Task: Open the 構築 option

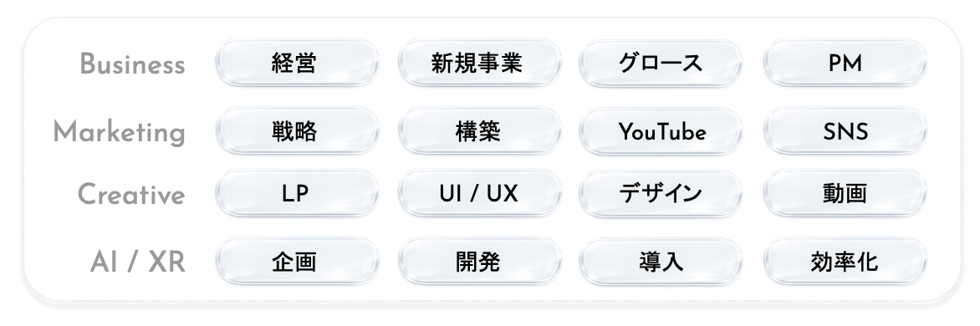Action: (479, 131)
